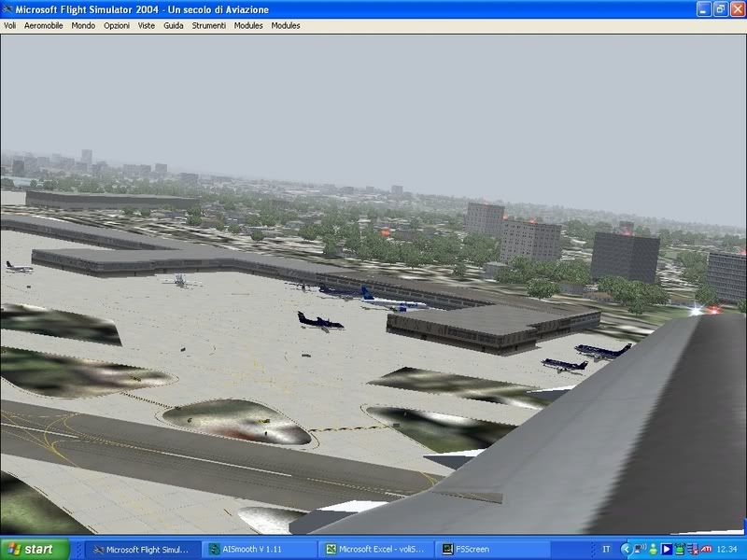Open the second Modules menu
747x560 pixels.
point(286,26)
